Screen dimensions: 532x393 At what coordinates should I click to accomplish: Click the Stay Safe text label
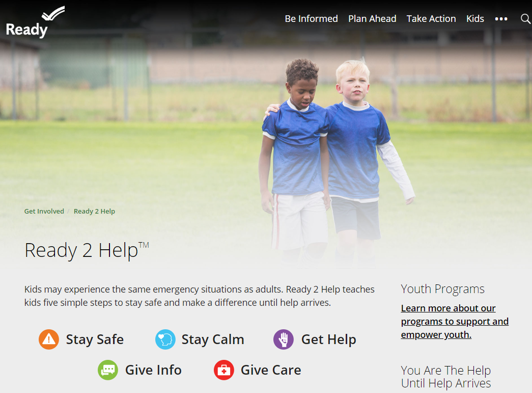(95, 339)
